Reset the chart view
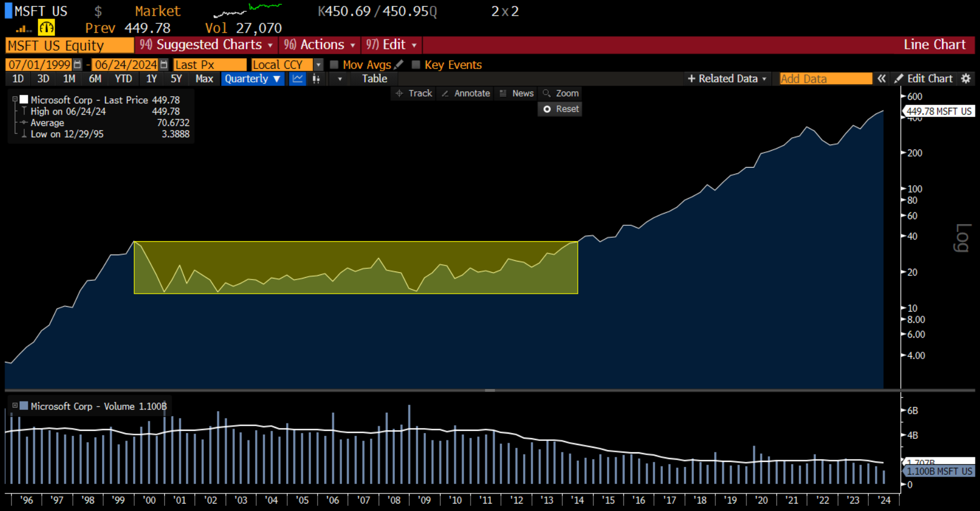Screen dimensions: 980x511 (561, 109)
